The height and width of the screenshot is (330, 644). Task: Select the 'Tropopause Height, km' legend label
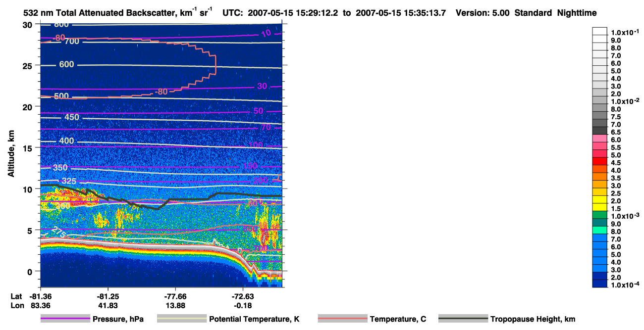click(533, 319)
